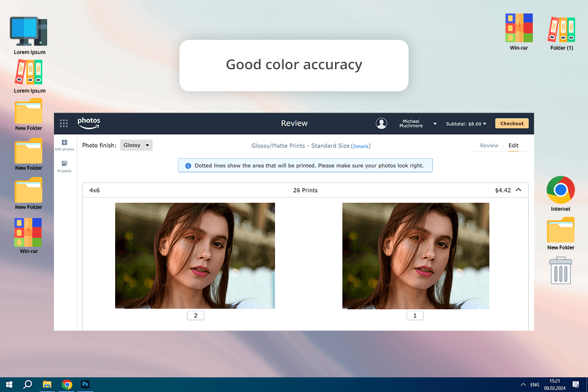
Task: Open the Win-rar icon in the top right
Action: click(x=519, y=32)
